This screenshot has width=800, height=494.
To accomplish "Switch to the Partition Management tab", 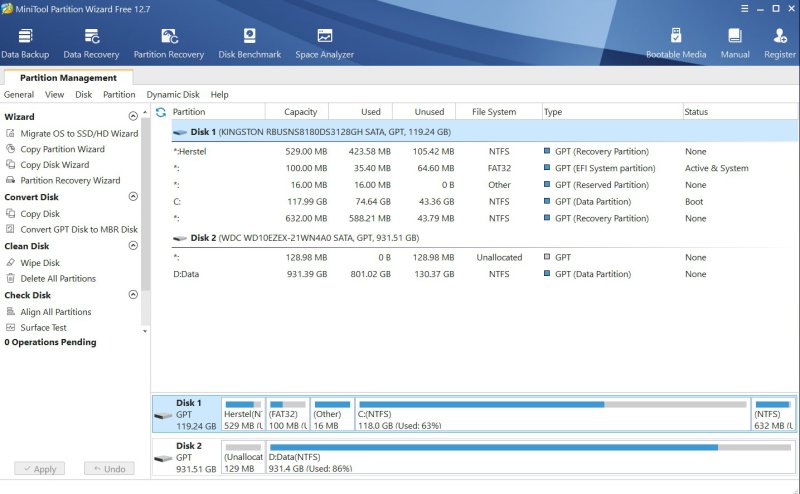I will (x=68, y=78).
